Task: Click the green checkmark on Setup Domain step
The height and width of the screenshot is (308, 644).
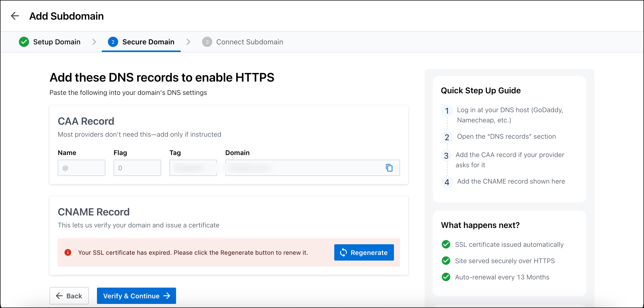Action: [x=24, y=42]
